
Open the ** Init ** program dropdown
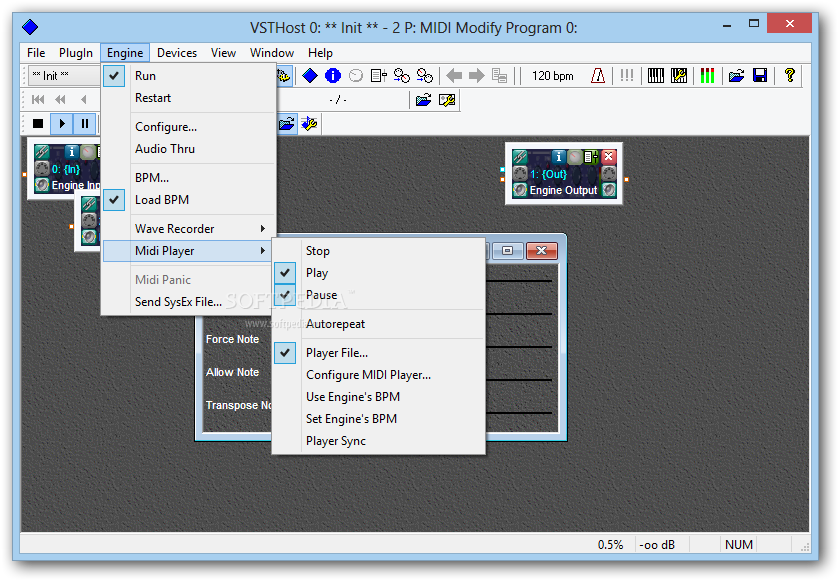point(63,75)
